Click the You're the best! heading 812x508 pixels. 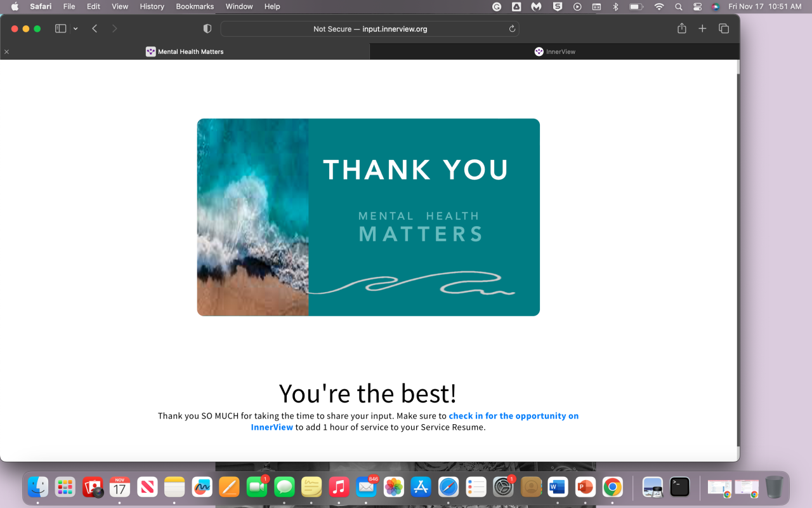pos(368,393)
